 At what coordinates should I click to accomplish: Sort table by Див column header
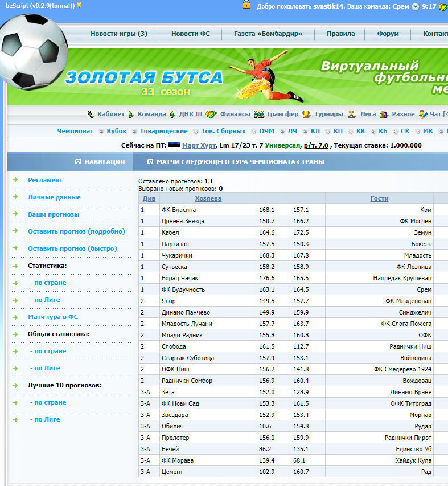[x=149, y=198]
